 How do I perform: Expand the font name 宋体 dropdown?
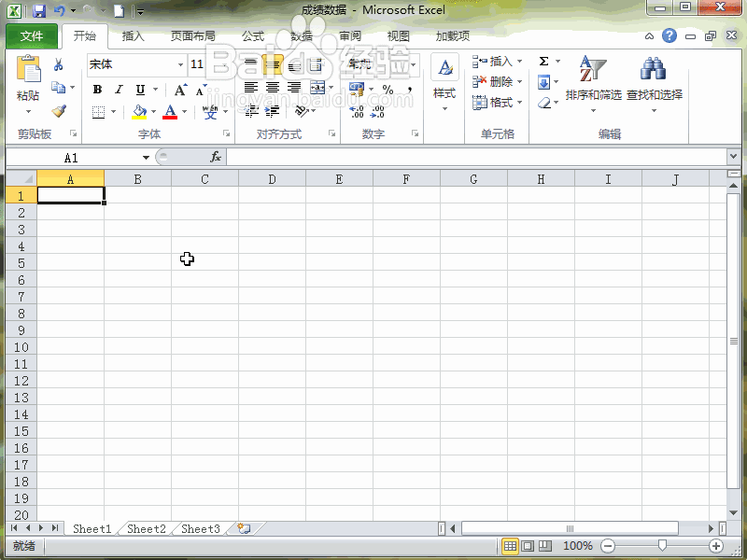pos(180,64)
